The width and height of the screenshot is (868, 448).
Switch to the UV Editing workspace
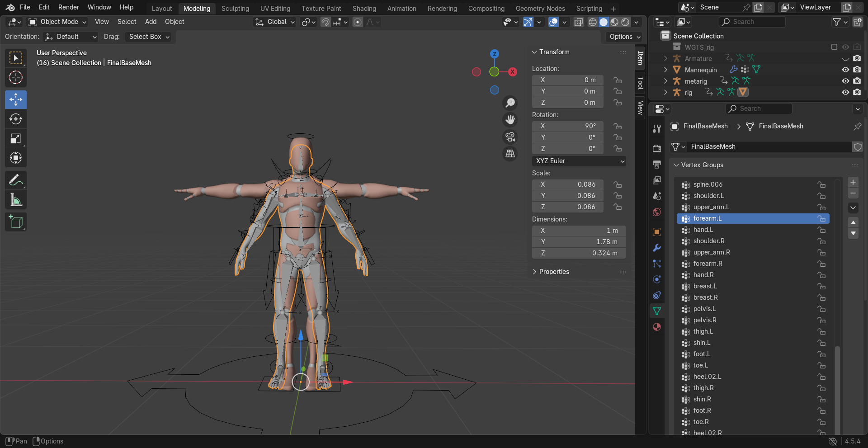275,9
